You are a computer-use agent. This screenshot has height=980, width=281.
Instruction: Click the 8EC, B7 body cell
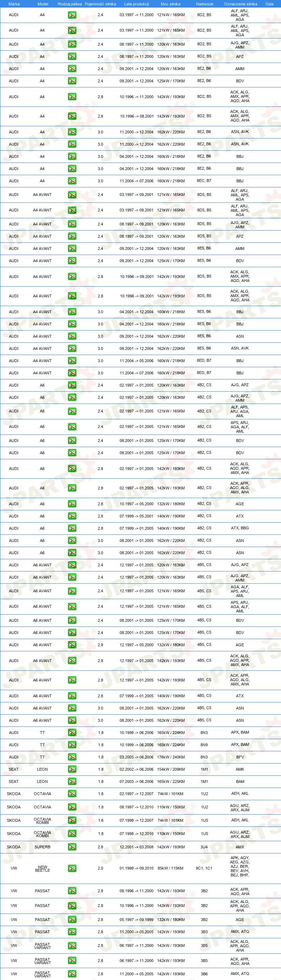pos(204,181)
